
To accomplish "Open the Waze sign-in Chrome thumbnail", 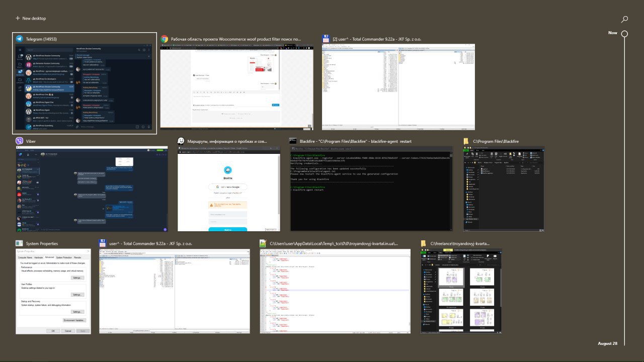I will tap(229, 190).
